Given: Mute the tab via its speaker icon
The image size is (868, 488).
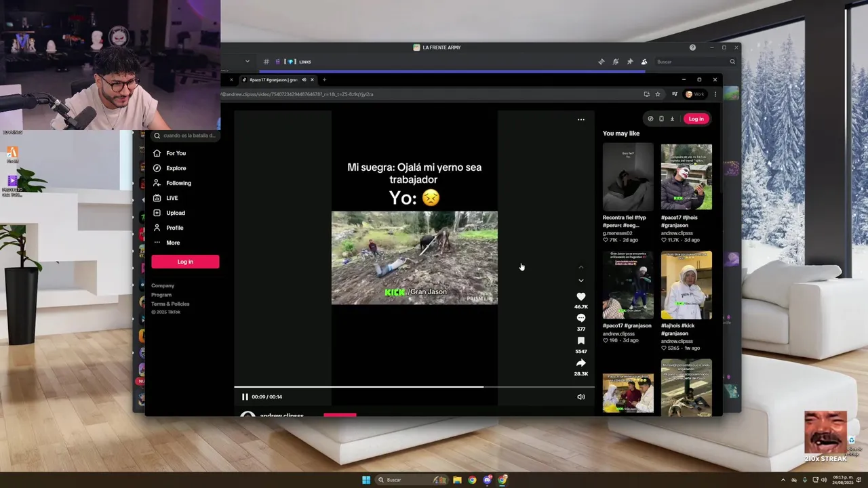Looking at the screenshot, I should (x=304, y=80).
